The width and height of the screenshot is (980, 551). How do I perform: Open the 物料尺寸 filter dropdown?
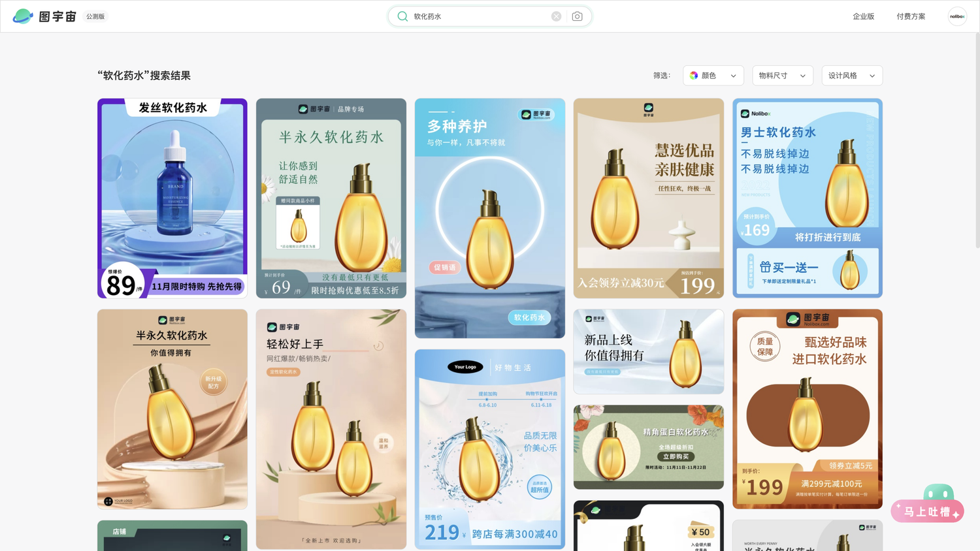(783, 76)
